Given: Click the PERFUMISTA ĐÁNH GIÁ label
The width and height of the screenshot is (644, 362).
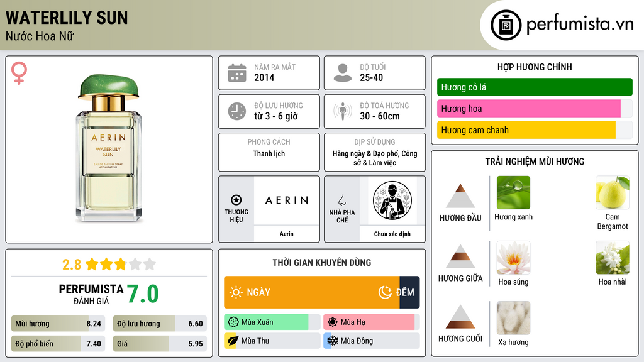Looking at the screenshot, I should click(91, 294).
